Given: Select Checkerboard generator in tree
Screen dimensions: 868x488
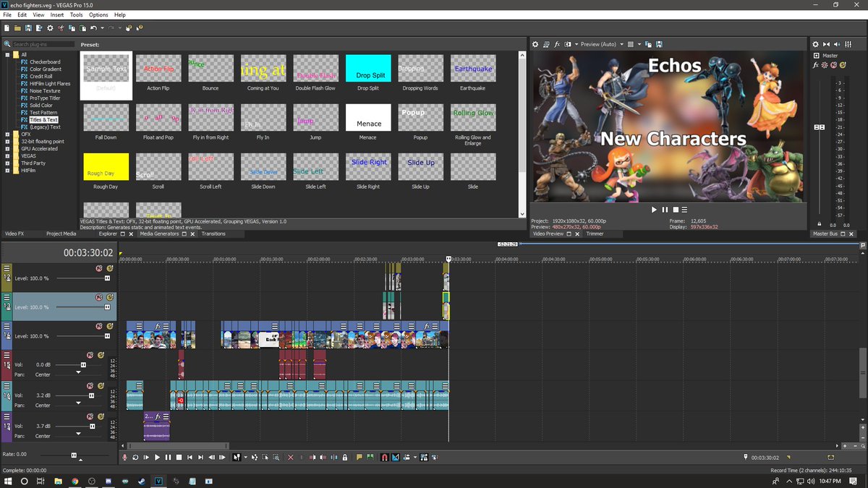Looking at the screenshot, I should (45, 62).
